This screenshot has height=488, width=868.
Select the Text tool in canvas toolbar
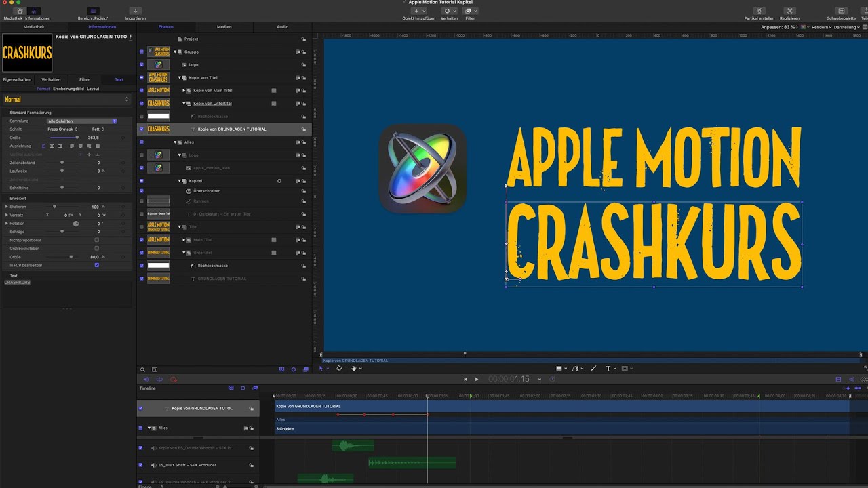[608, 369]
